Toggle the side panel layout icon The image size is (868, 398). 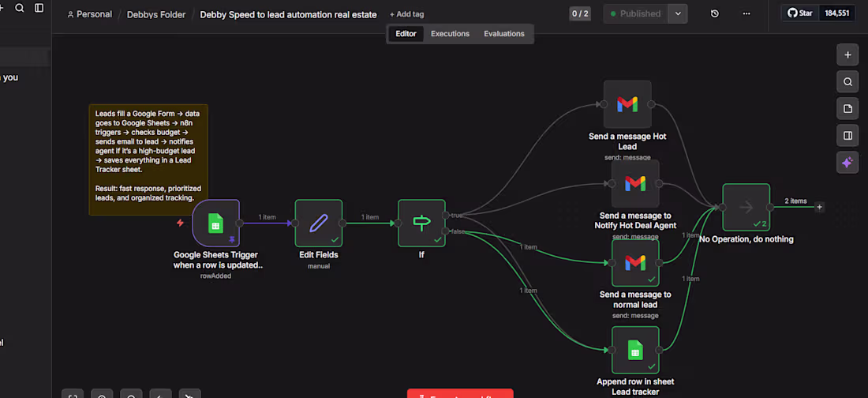click(847, 136)
